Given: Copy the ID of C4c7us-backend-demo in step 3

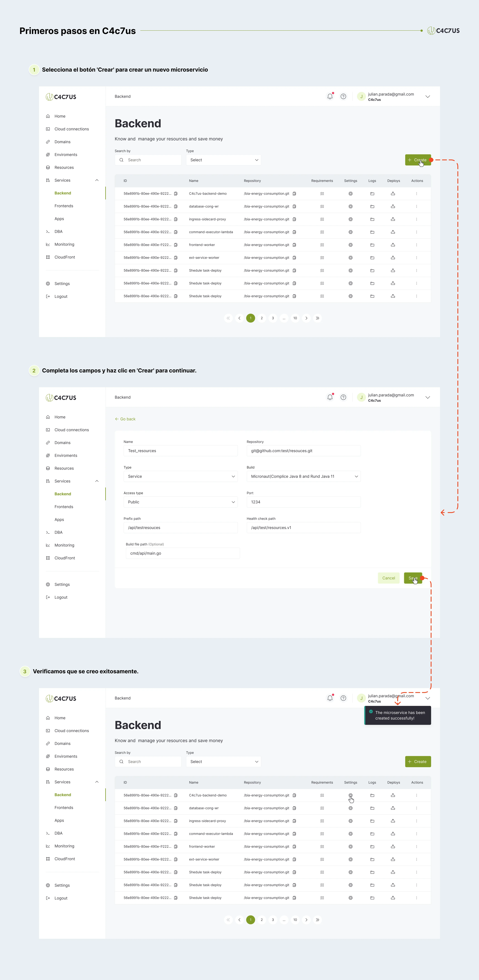Looking at the screenshot, I should tap(176, 795).
